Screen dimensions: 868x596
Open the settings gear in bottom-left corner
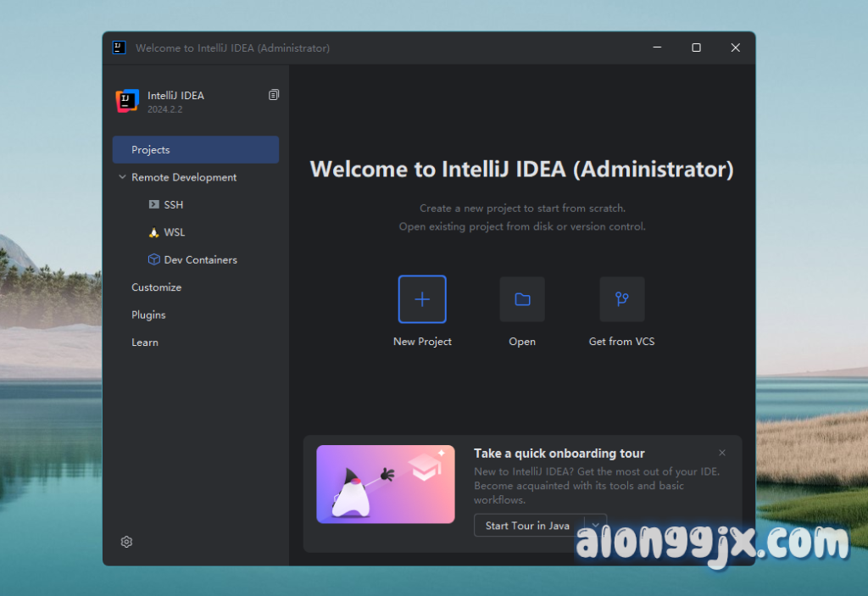(126, 542)
